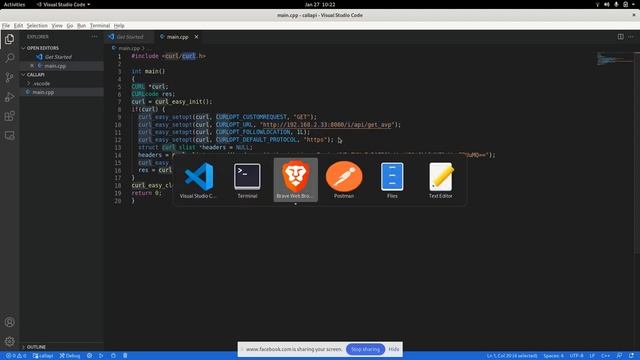Close the main.cpp editor tab
The width and height of the screenshot is (640, 360).
(196, 37)
